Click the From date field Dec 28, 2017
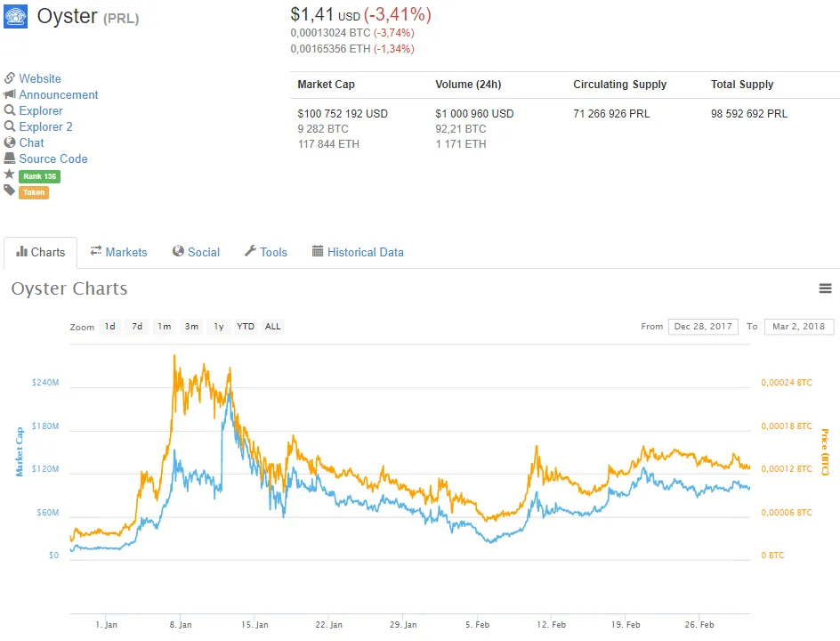The width and height of the screenshot is (840, 641). coord(703,327)
